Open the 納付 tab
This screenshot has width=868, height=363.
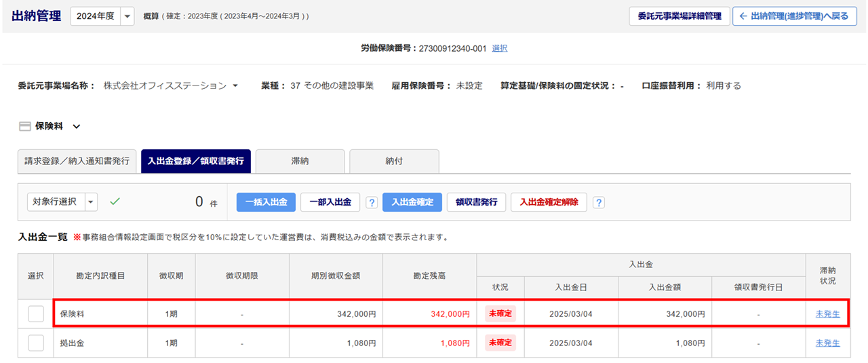tap(394, 161)
